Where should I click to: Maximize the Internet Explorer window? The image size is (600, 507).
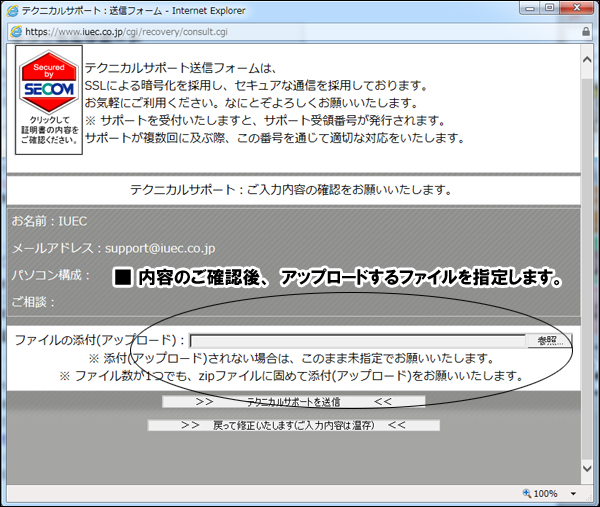549,8
